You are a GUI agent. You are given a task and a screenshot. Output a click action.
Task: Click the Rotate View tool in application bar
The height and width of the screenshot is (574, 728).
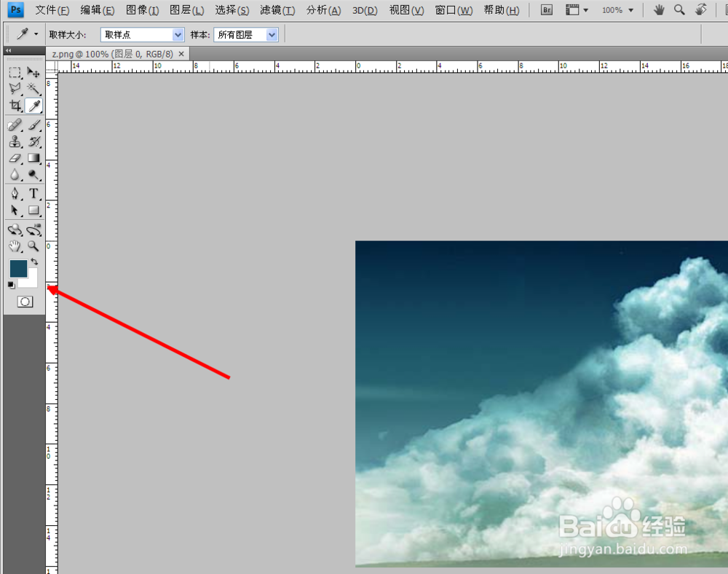pos(701,9)
